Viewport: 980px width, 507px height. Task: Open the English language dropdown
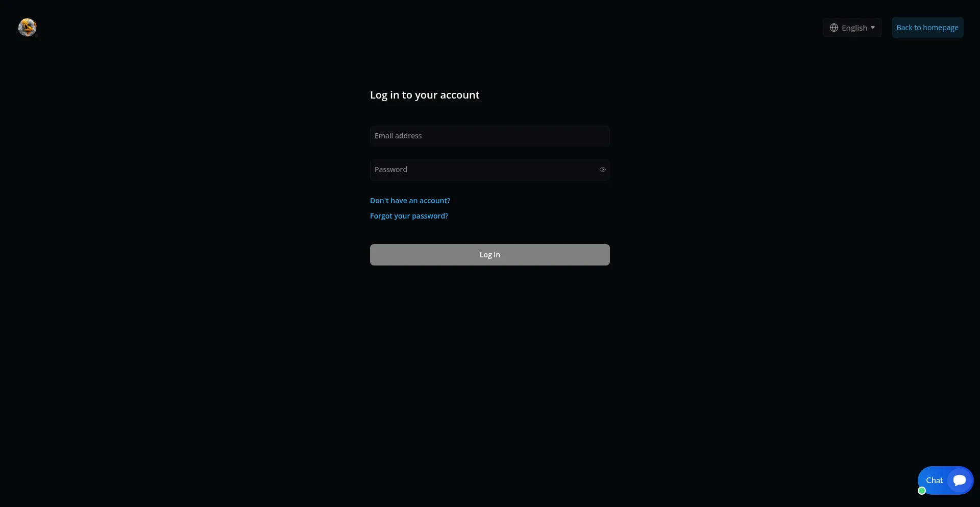click(x=852, y=28)
